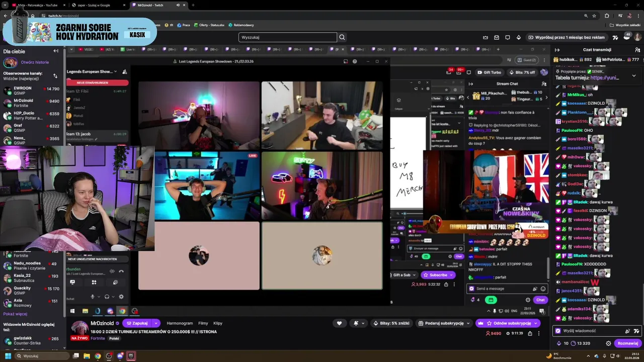Click the heart follow button
Viewport: 644px width, 362px height.
click(339, 323)
